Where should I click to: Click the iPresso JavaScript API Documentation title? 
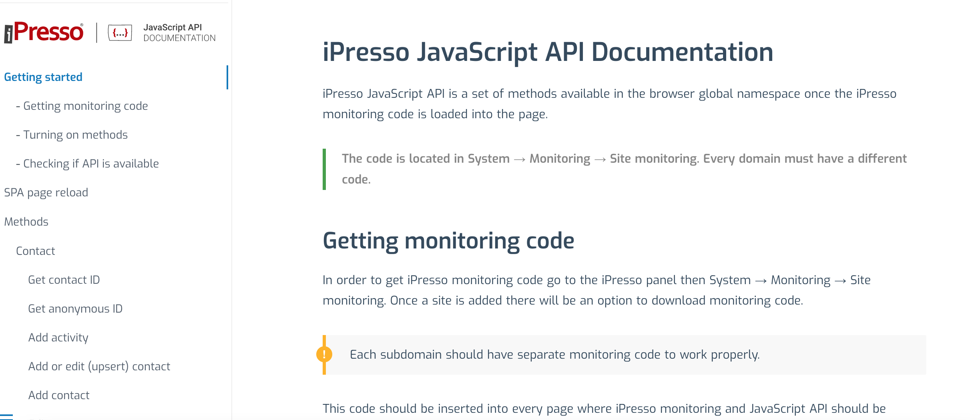548,52
